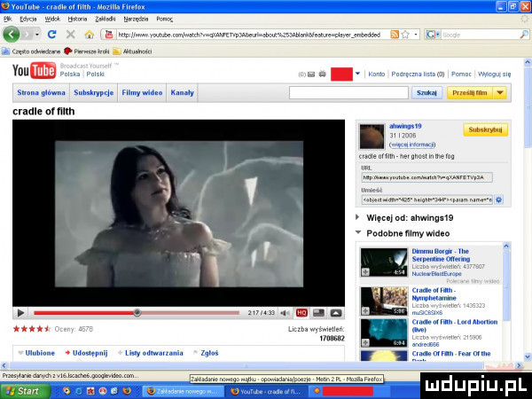Click the Prześlij film button
The height and width of the screenshot is (399, 532).
point(470,92)
